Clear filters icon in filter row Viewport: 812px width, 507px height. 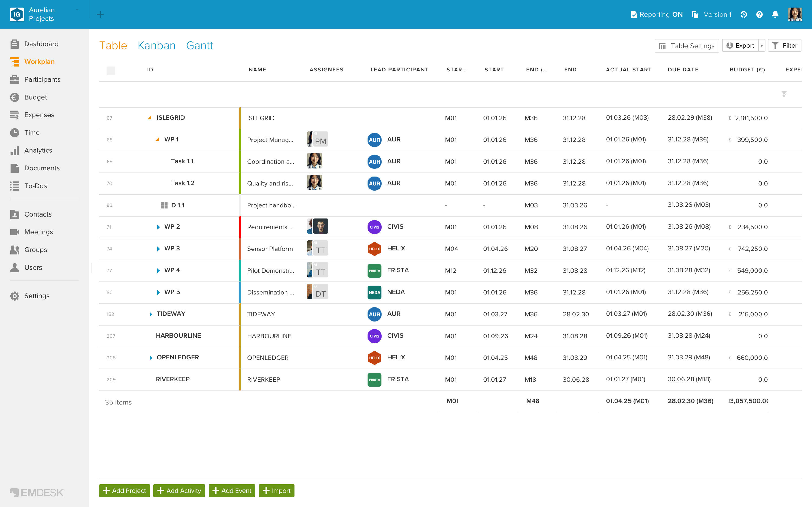pyautogui.click(x=784, y=94)
